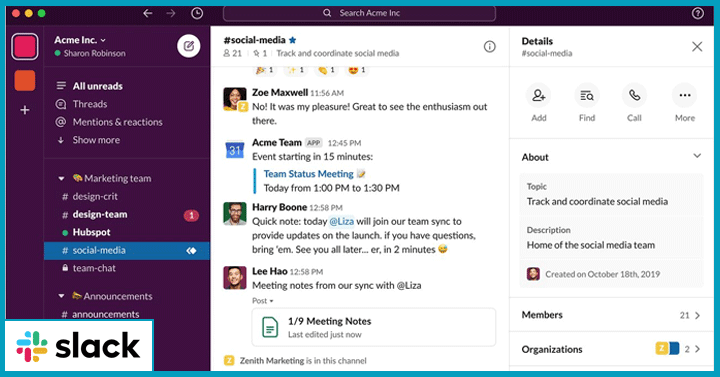Click the member count 21 in header
This screenshot has width=720, height=377.
(x=232, y=53)
